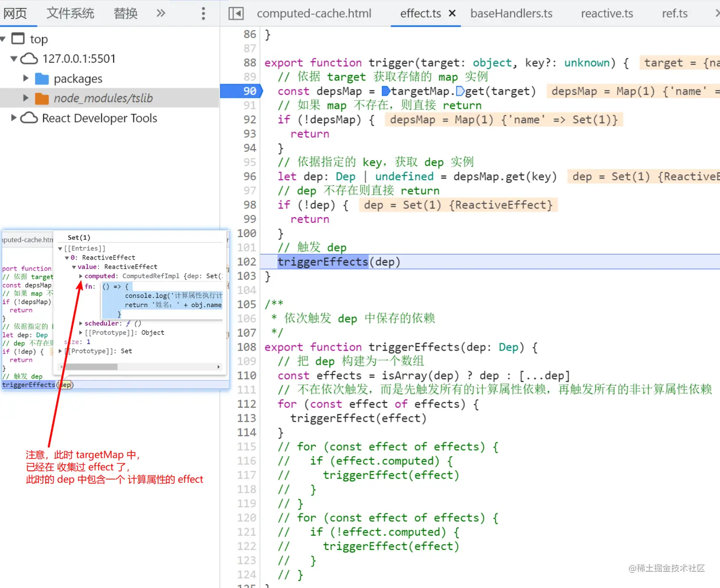Click the right scroll arrow in Set popup

point(219,367)
